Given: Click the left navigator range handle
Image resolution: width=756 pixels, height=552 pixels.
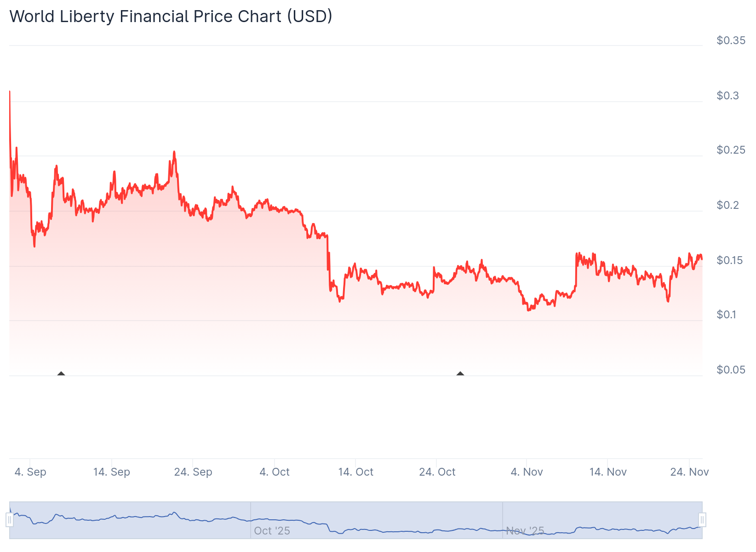Looking at the screenshot, I should [x=9, y=520].
